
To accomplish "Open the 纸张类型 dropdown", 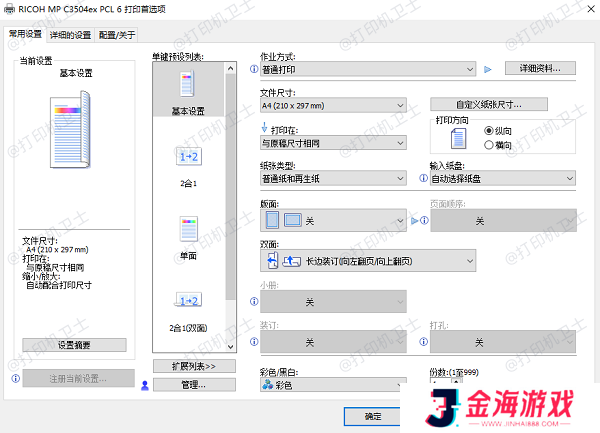I will coord(333,178).
